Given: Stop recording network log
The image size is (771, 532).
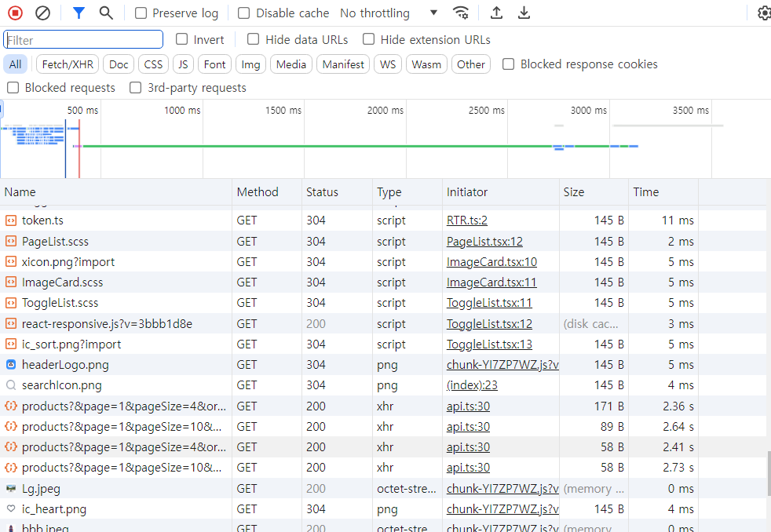Looking at the screenshot, I should [15, 13].
